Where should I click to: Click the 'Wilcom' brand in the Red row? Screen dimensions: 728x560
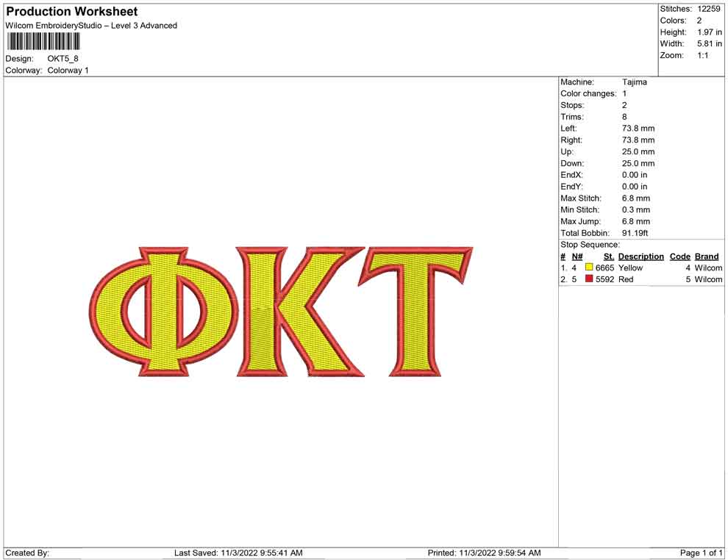(x=708, y=279)
